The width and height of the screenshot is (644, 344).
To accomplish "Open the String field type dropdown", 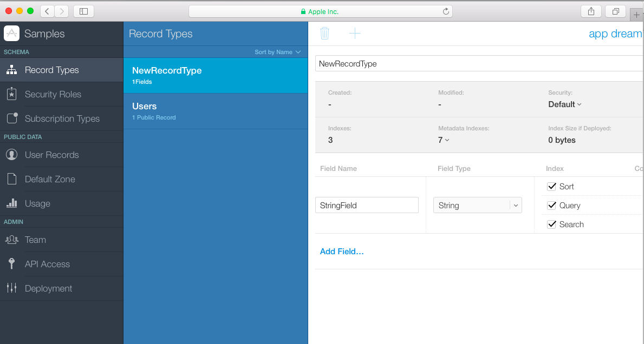I will (478, 205).
